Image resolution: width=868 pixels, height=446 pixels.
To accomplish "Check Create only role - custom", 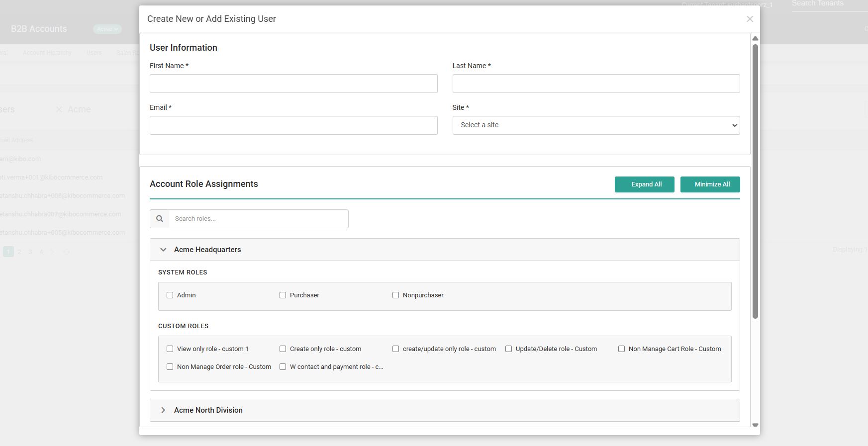I will 283,349.
